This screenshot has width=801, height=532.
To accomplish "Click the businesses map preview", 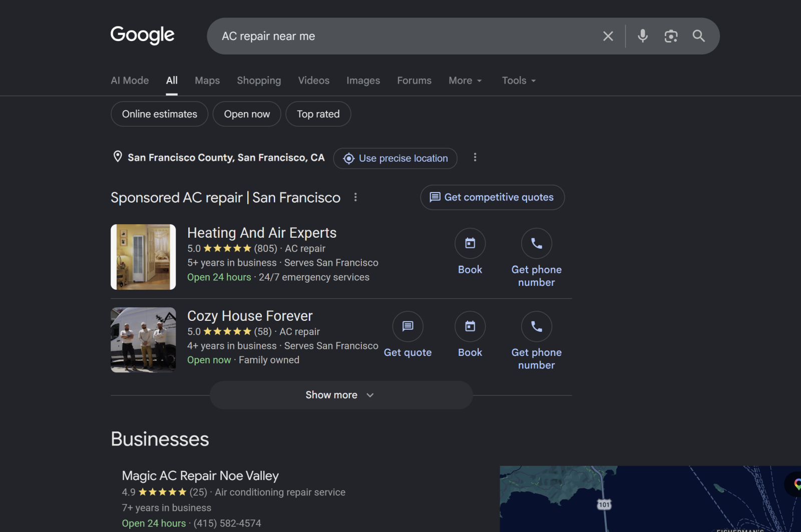I will (x=650, y=499).
